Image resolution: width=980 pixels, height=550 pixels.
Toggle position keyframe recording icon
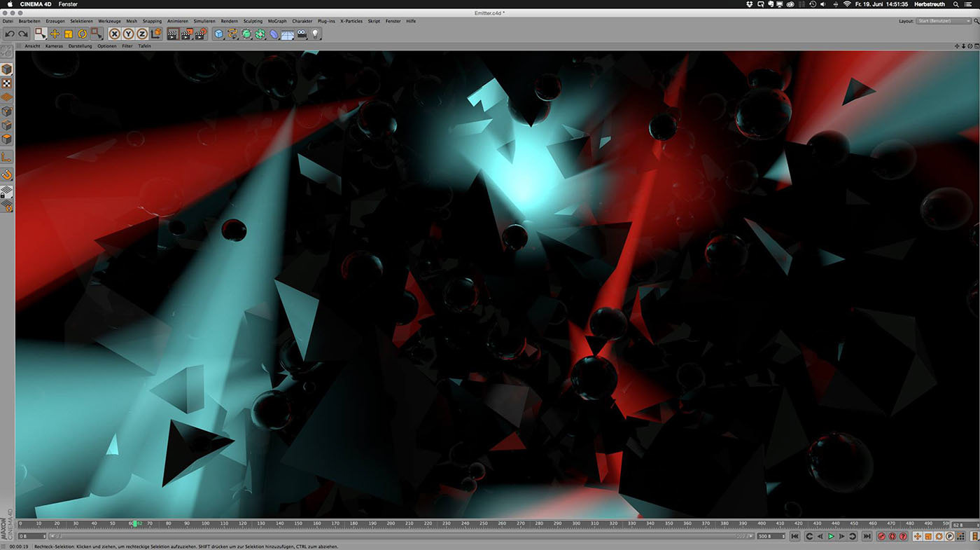click(x=917, y=536)
